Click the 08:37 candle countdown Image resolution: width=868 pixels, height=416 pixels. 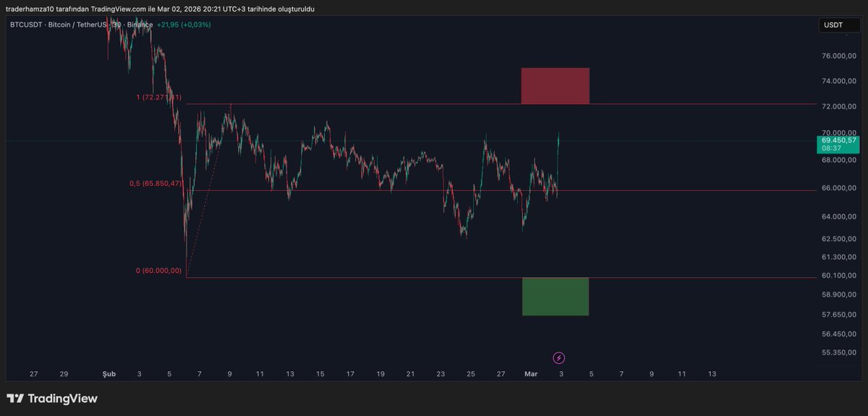831,148
